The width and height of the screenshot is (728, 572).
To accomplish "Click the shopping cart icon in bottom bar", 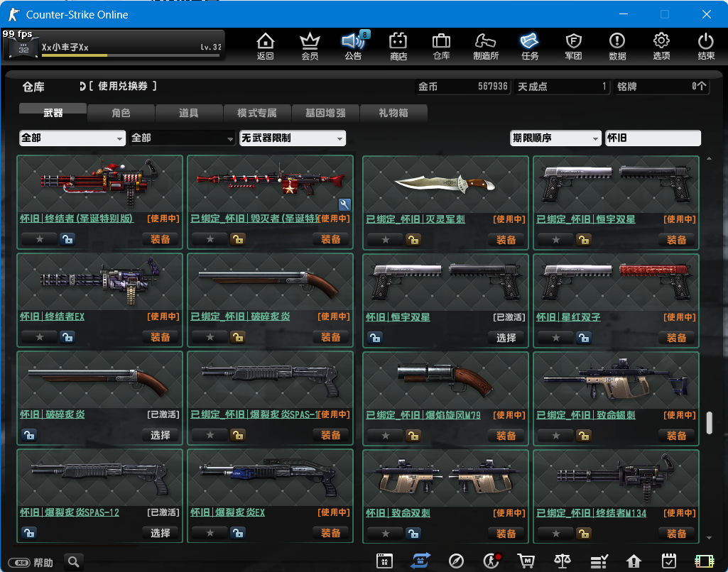I will click(x=526, y=561).
